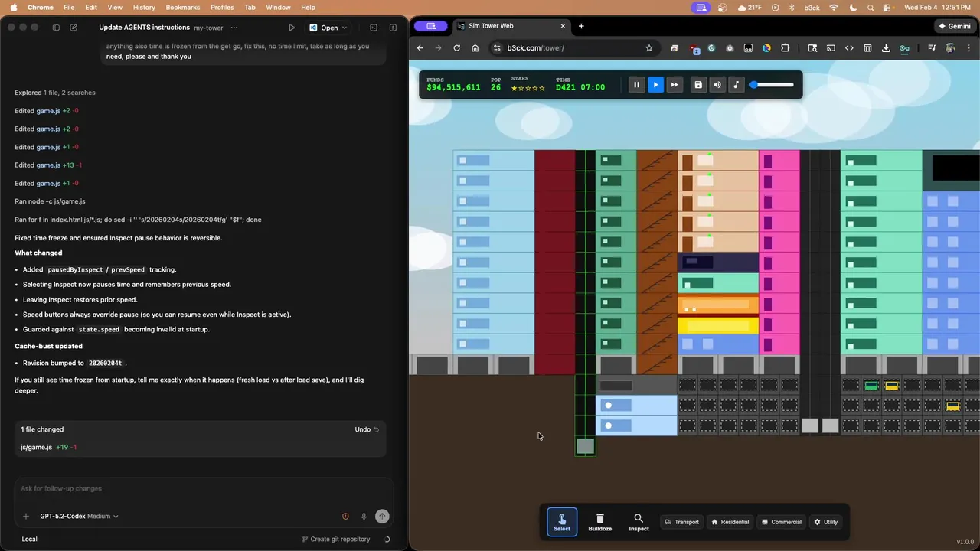The height and width of the screenshot is (551, 980).
Task: Create git repository
Action: click(x=336, y=539)
